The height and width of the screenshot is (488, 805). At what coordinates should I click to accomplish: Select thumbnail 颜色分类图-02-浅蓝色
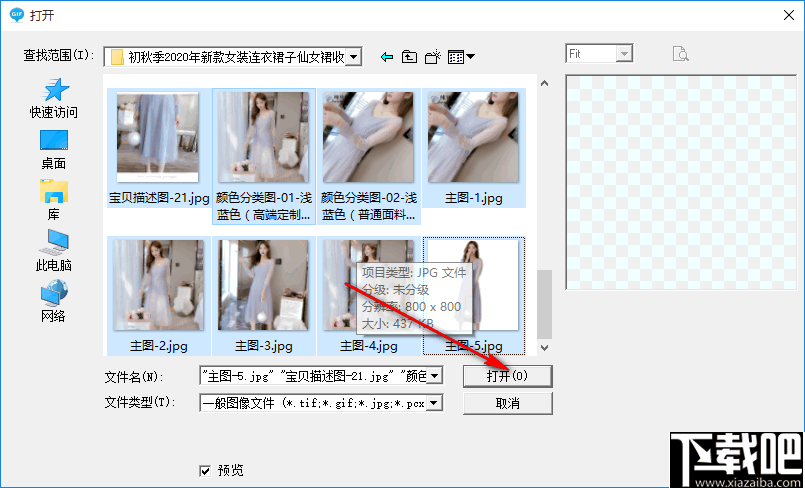point(368,138)
